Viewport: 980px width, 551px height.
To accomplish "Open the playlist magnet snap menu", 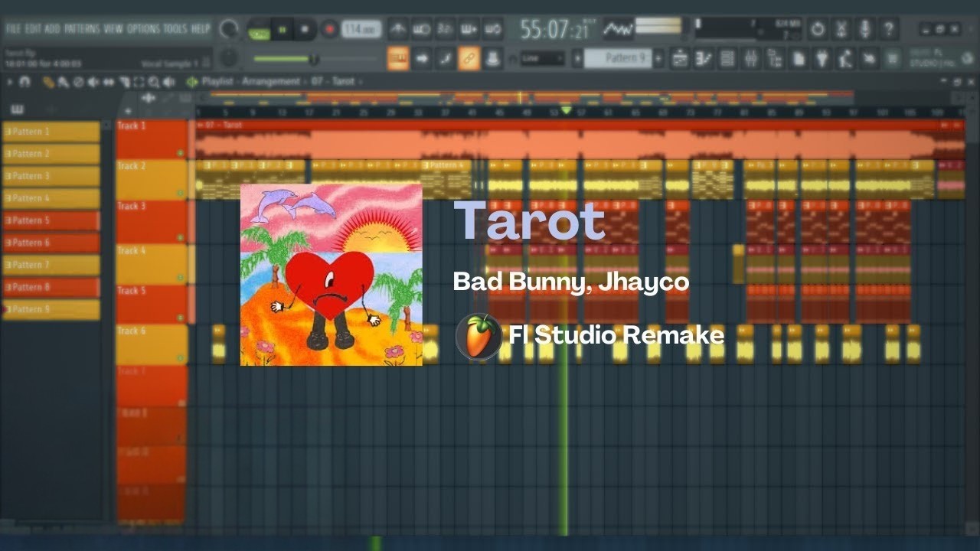I will [x=25, y=82].
